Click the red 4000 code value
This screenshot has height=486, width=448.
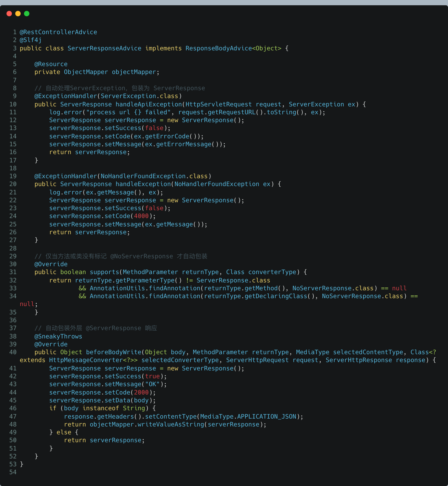141,216
